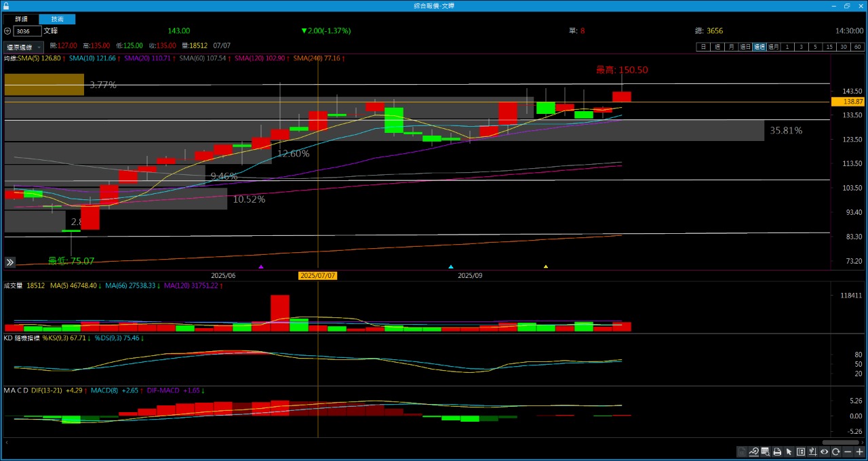Click the horizontal scrollbar at bottom right
The width and height of the screenshot is (868, 461).
(840, 442)
